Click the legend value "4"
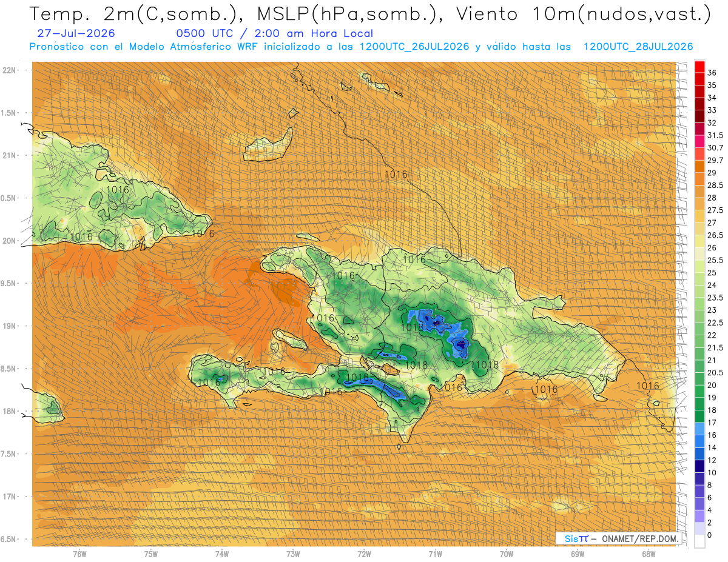 click(x=710, y=510)
